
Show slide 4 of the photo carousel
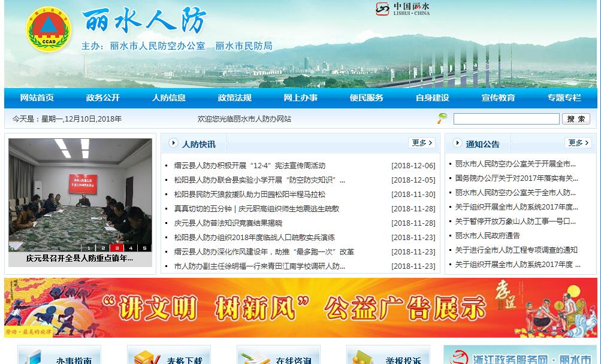131,248
